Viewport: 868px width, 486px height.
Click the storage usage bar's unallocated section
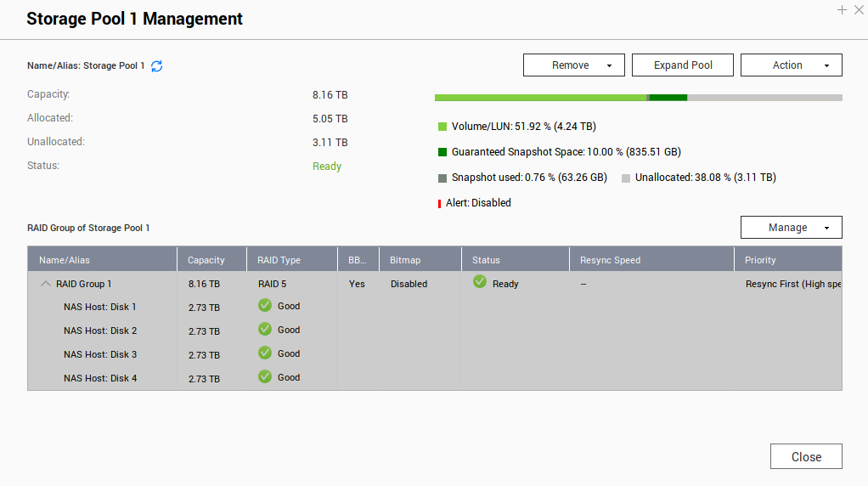[764, 98]
